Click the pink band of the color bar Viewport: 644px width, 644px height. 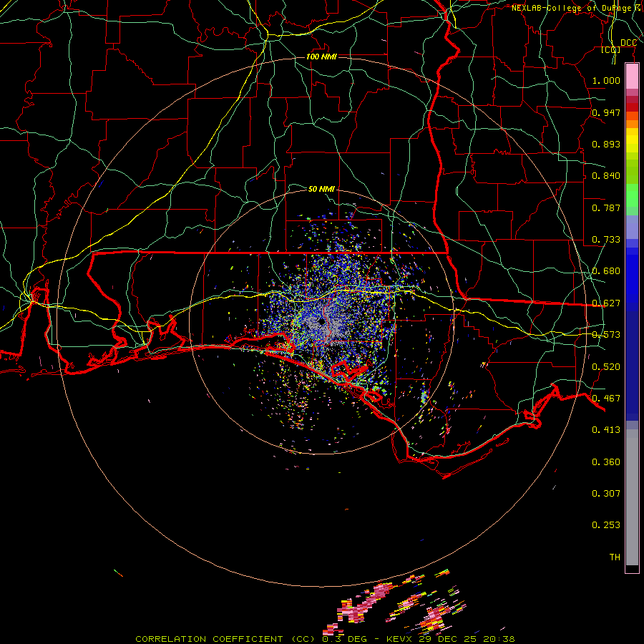click(632, 77)
